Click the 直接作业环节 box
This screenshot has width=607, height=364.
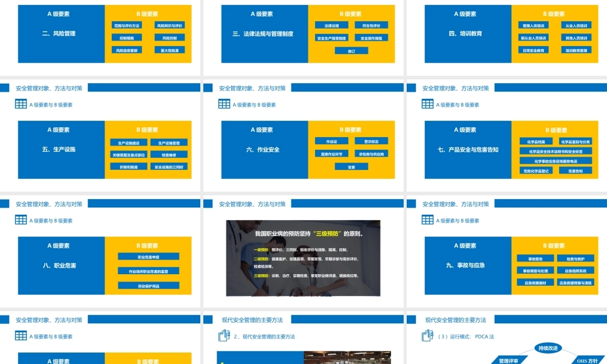point(332,154)
